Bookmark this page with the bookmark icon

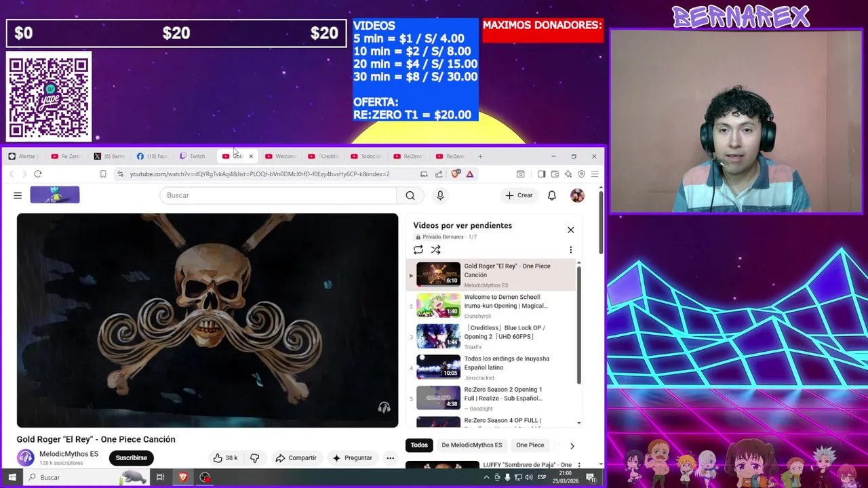coord(103,174)
